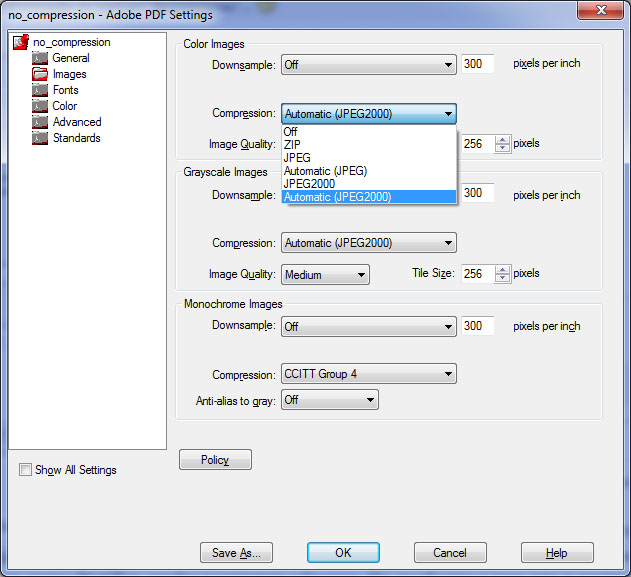Open the Monochrome CCITT Group 4 compression dropdown
The height and width of the screenshot is (577, 631).
click(x=369, y=374)
